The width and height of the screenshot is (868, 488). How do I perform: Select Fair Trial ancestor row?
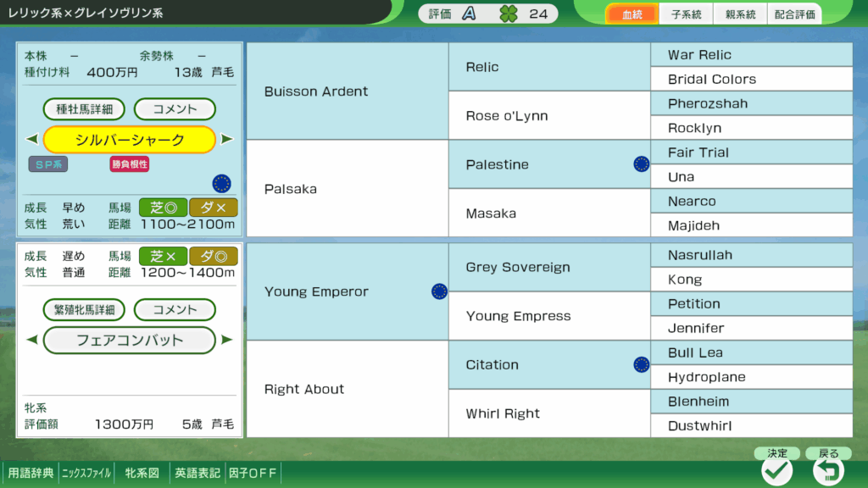(752, 152)
